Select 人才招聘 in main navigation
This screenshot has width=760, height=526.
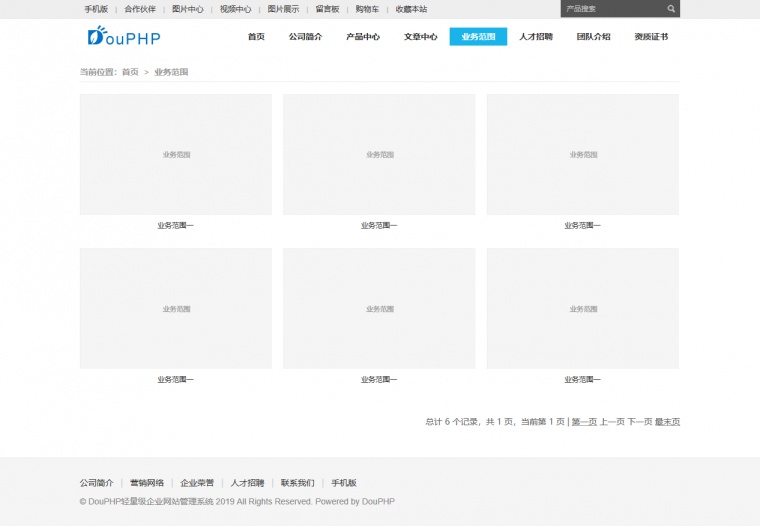click(x=536, y=37)
